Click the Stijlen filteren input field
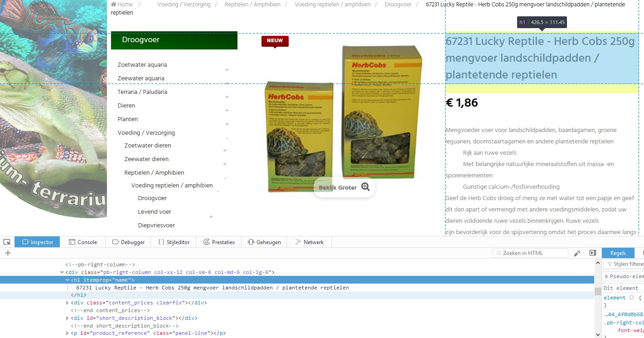 pos(624,264)
